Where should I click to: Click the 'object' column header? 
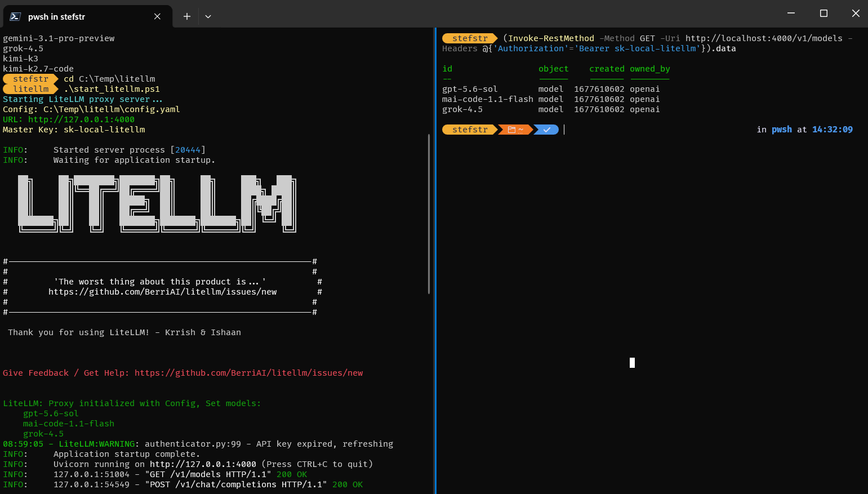tap(553, 69)
